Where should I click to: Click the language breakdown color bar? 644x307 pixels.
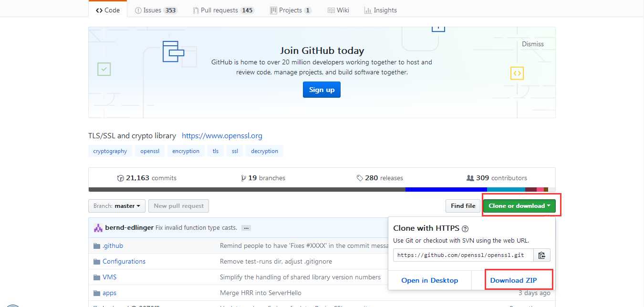[x=322, y=189]
